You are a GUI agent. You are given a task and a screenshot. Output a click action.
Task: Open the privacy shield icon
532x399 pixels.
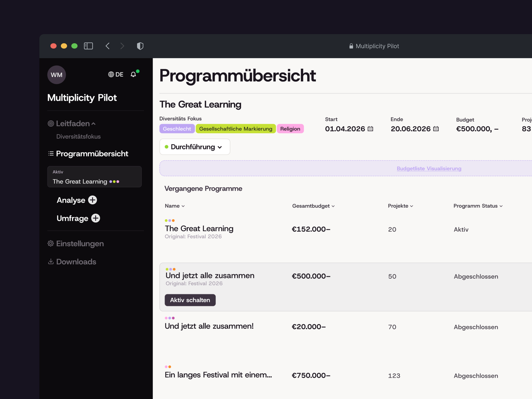[140, 46]
